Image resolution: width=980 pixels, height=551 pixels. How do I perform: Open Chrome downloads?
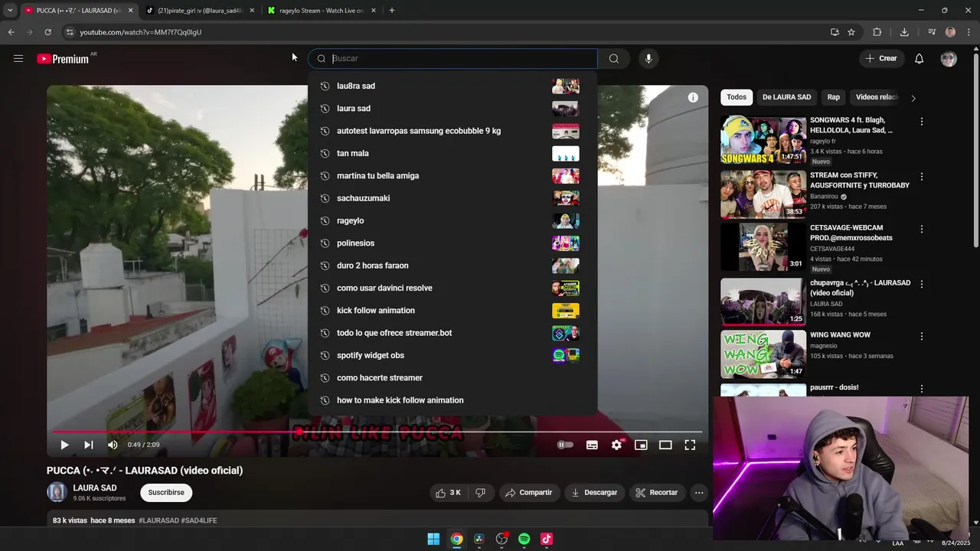coord(904,32)
